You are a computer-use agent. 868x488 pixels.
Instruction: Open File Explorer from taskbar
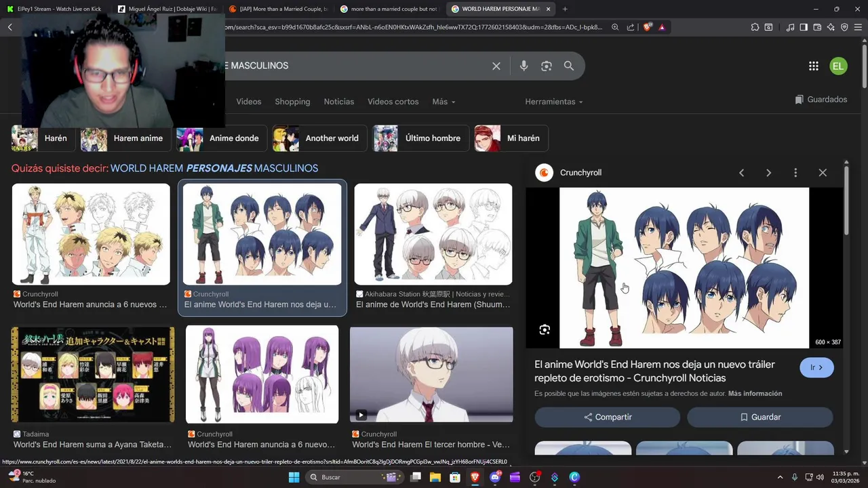[435, 477]
